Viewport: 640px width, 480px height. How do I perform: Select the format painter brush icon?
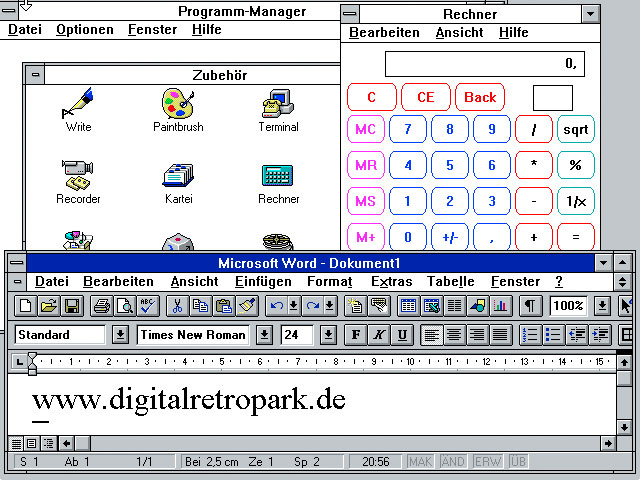click(x=247, y=306)
